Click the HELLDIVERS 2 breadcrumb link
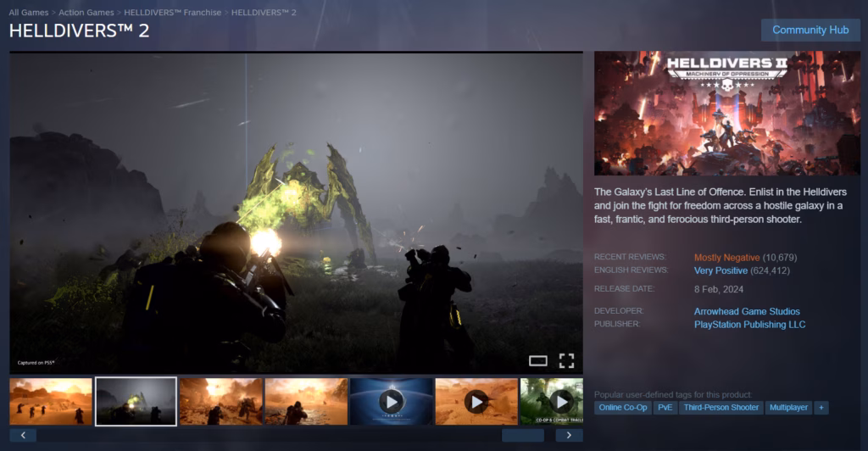This screenshot has height=451, width=868. point(264,12)
